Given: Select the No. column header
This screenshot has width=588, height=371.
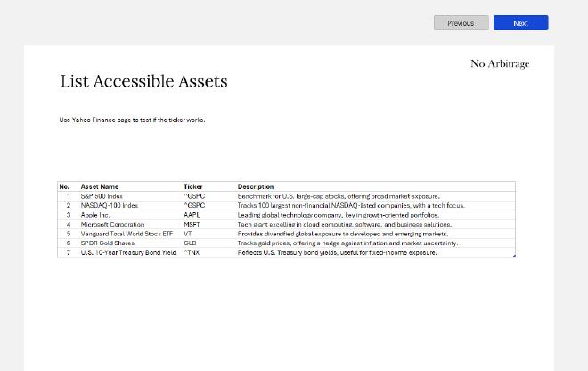Looking at the screenshot, I should click(64, 186).
